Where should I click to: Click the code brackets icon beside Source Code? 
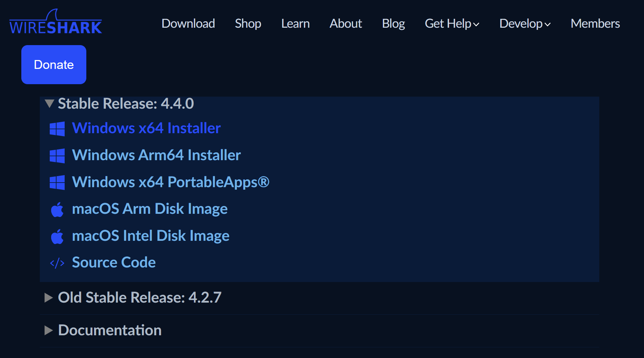tap(57, 263)
